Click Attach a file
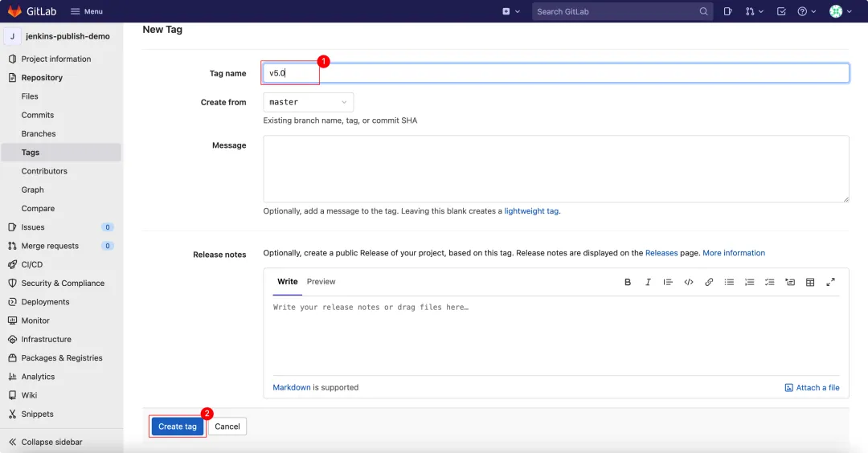Image resolution: width=868 pixels, height=453 pixels. point(812,388)
